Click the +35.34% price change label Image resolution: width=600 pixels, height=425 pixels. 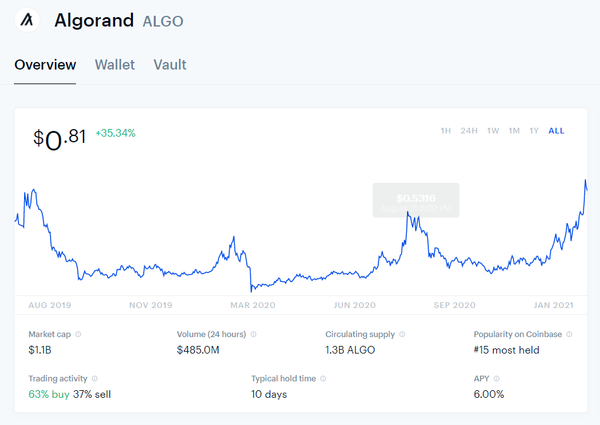(116, 133)
